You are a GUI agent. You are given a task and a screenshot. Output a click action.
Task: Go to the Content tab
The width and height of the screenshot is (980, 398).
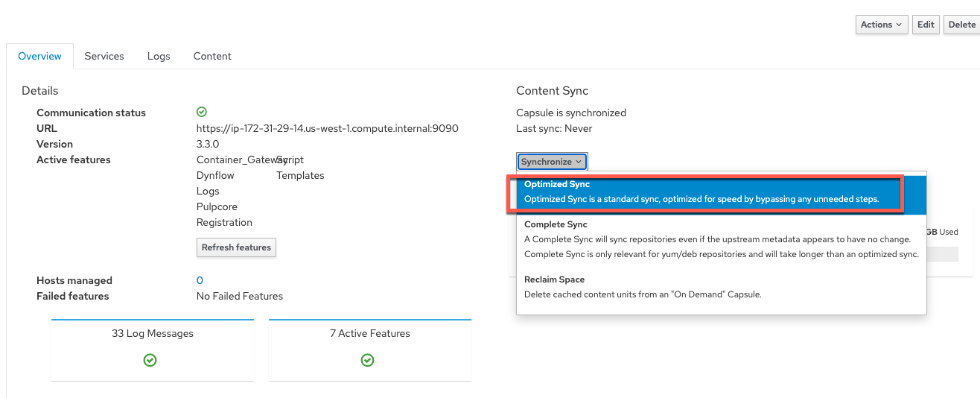[212, 56]
